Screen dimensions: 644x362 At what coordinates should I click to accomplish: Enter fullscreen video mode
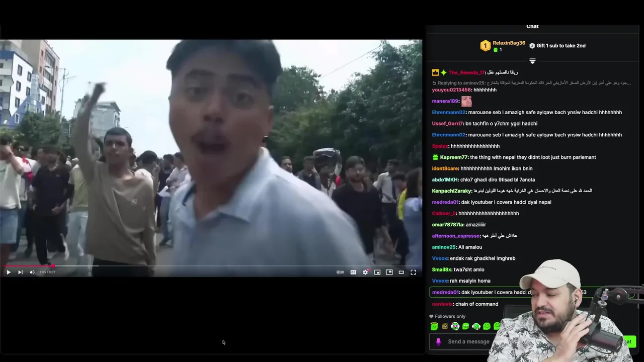coord(413,272)
